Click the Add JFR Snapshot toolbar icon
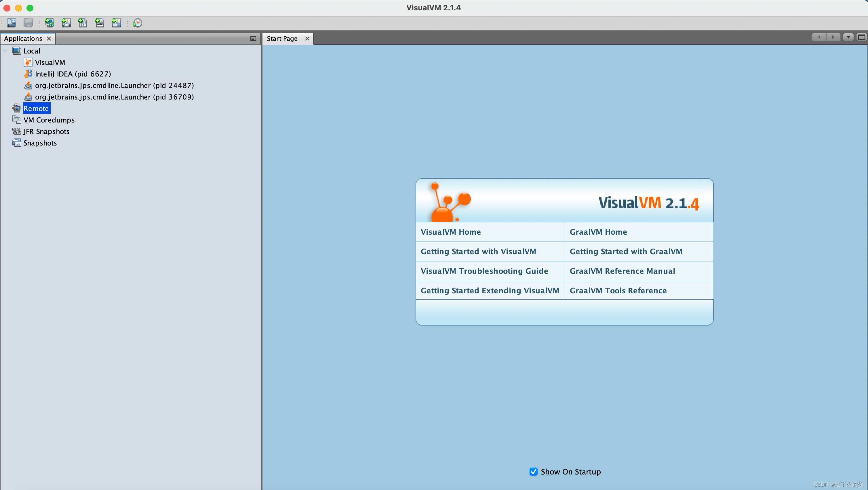 [99, 23]
